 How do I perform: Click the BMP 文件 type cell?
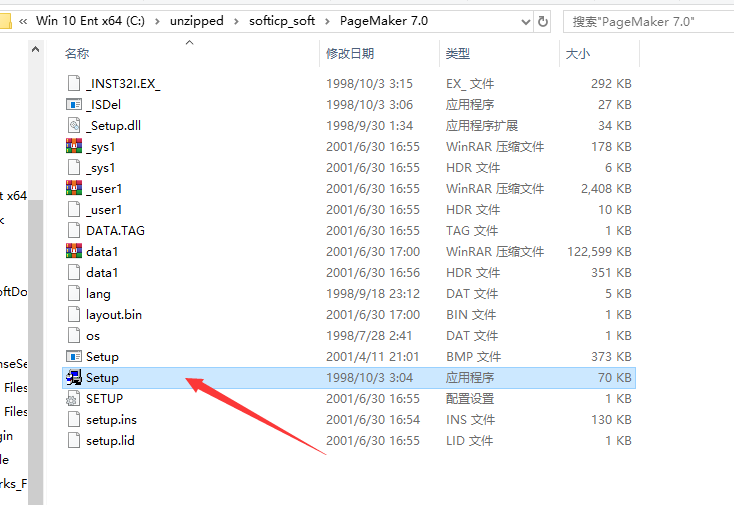tap(473, 357)
